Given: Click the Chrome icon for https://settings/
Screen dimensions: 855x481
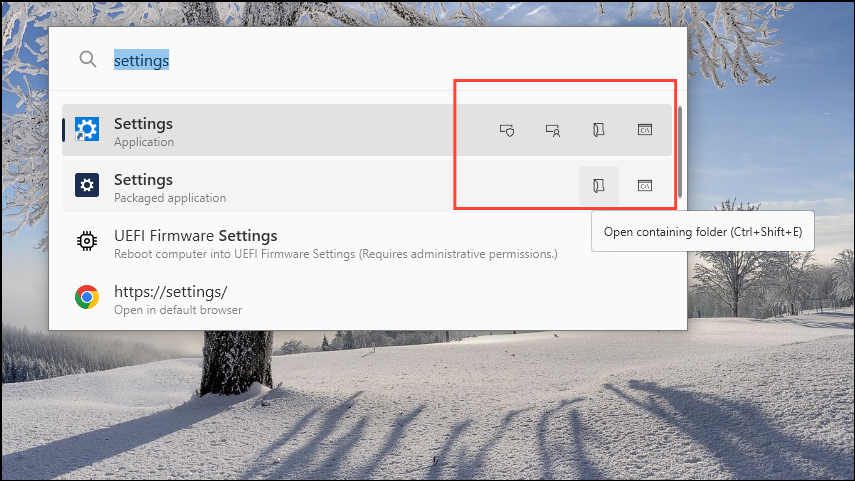Looking at the screenshot, I should tap(87, 297).
